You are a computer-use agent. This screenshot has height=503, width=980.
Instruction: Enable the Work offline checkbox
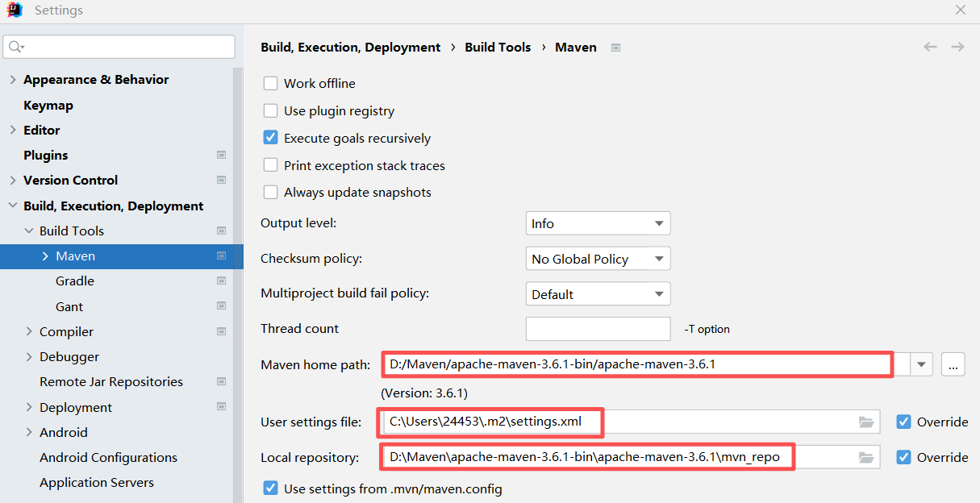271,83
